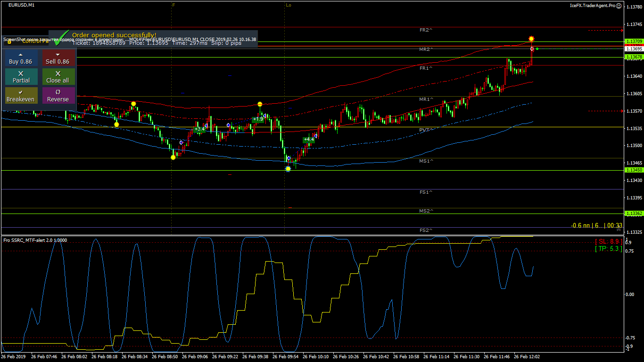
Task: Click the FS2^ pivot level label
Action: point(426,230)
